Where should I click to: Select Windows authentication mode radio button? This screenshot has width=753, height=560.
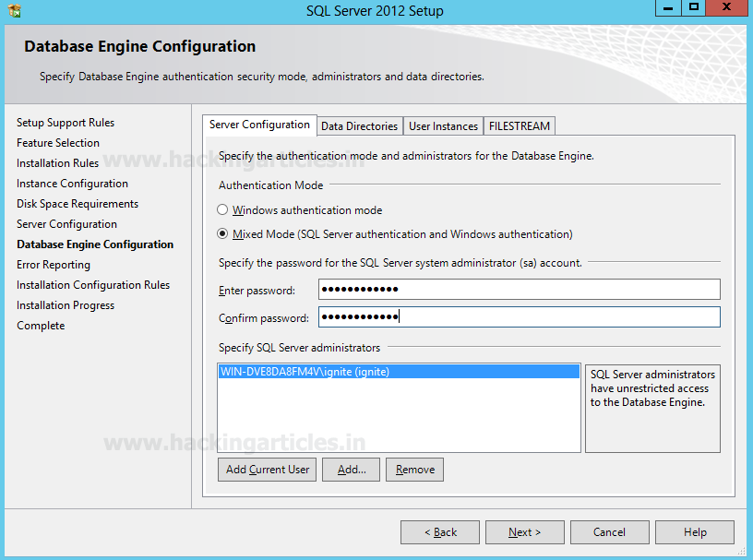click(222, 209)
